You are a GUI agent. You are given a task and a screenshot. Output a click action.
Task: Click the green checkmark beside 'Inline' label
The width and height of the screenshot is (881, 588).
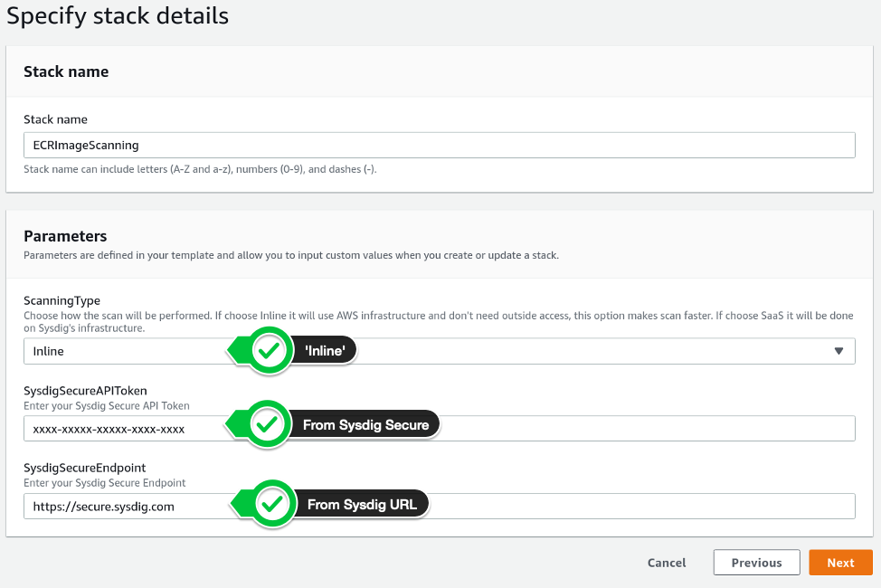tap(270, 351)
